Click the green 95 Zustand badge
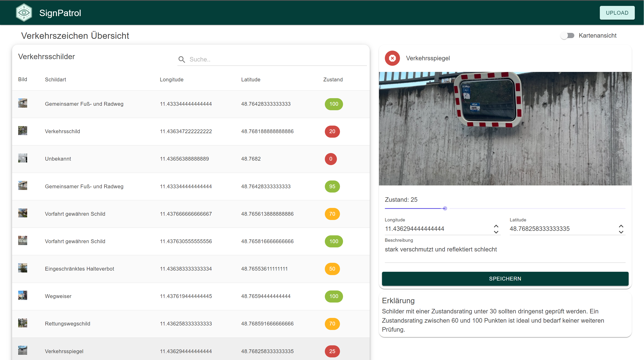644x360 pixels. (332, 187)
